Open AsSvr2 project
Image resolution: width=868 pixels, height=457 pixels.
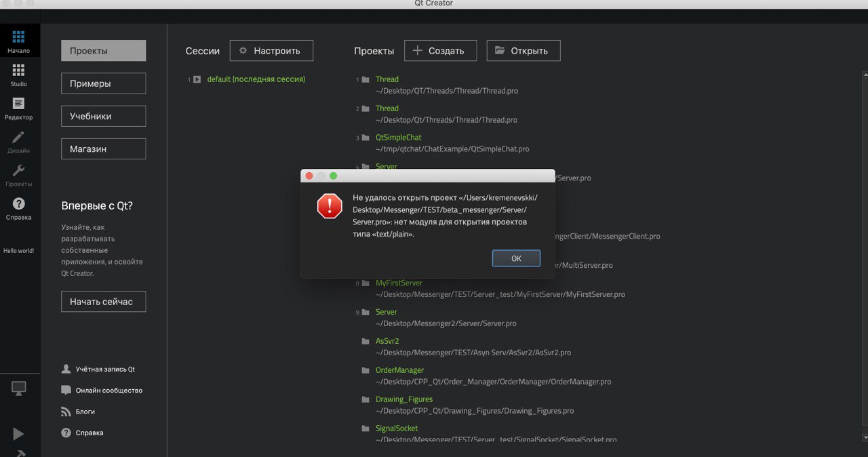[x=387, y=341]
